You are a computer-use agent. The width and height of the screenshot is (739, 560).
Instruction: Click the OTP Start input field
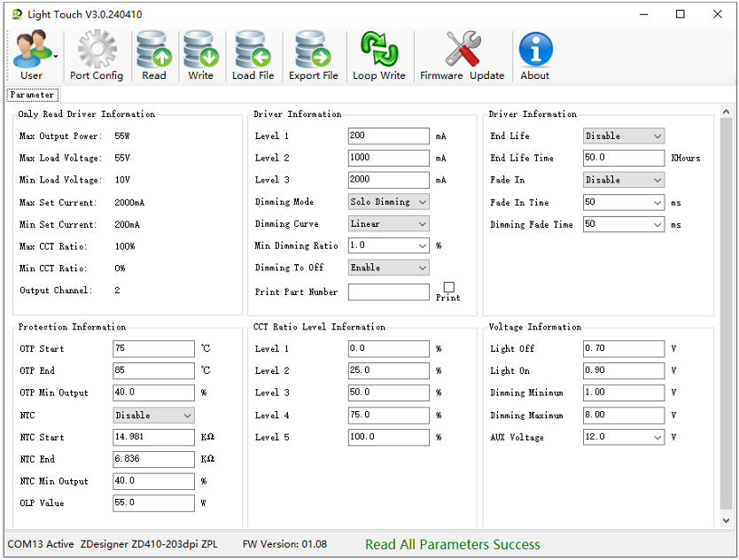(153, 349)
